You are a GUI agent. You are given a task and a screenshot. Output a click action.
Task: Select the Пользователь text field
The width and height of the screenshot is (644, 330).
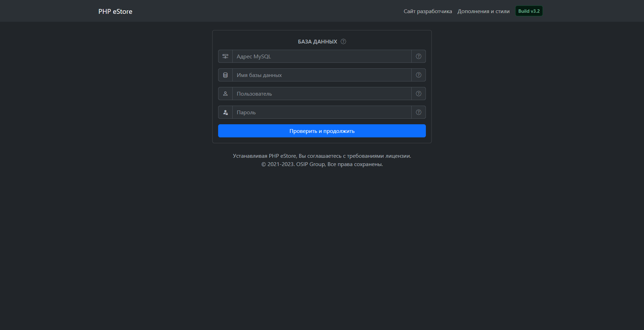click(322, 94)
